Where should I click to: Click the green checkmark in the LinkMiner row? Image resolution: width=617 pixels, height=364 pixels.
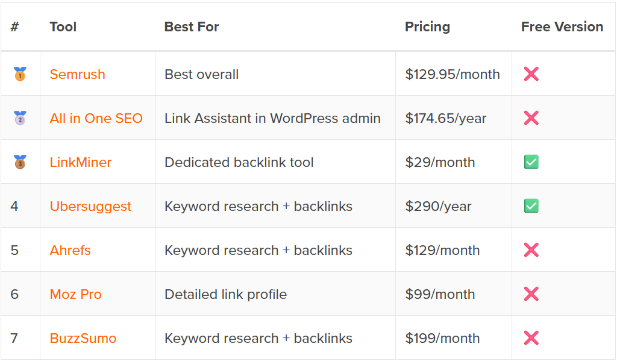[x=531, y=162]
